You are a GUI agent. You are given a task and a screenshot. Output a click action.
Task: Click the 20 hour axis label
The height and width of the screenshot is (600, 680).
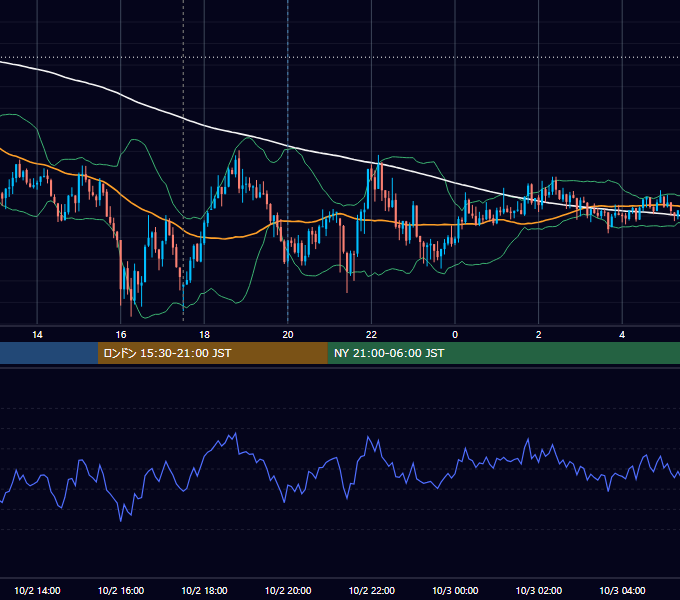coord(288,334)
